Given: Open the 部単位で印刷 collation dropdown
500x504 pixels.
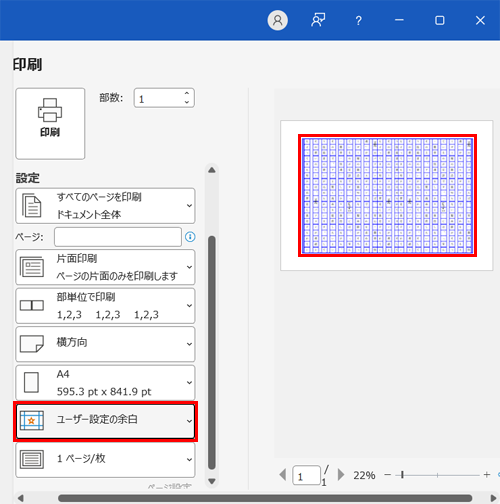Looking at the screenshot, I should point(105,306).
